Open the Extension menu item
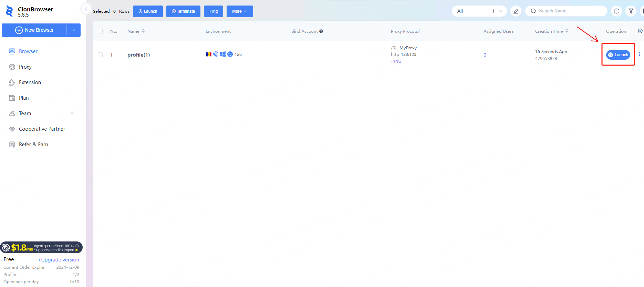Screen dimensions: 644x287 30,82
